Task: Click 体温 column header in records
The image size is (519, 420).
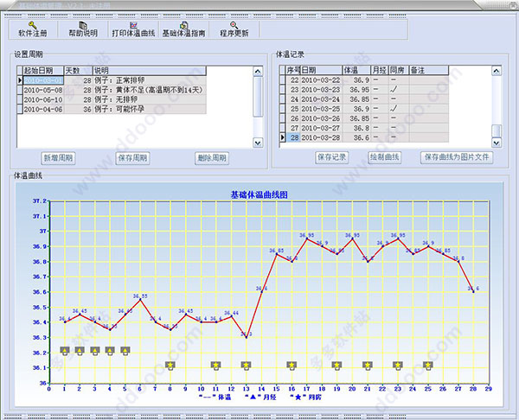Action: point(356,70)
